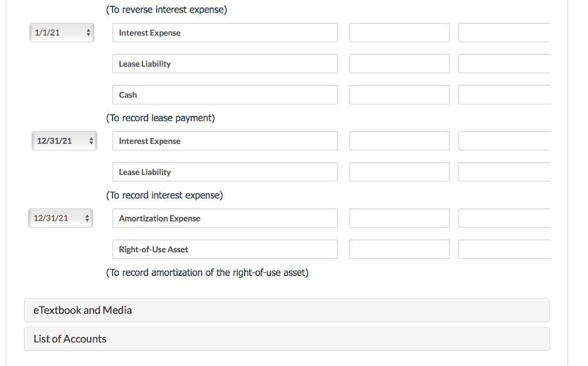
Task: Click the debit field beside Lease Liability
Action: coord(399,64)
